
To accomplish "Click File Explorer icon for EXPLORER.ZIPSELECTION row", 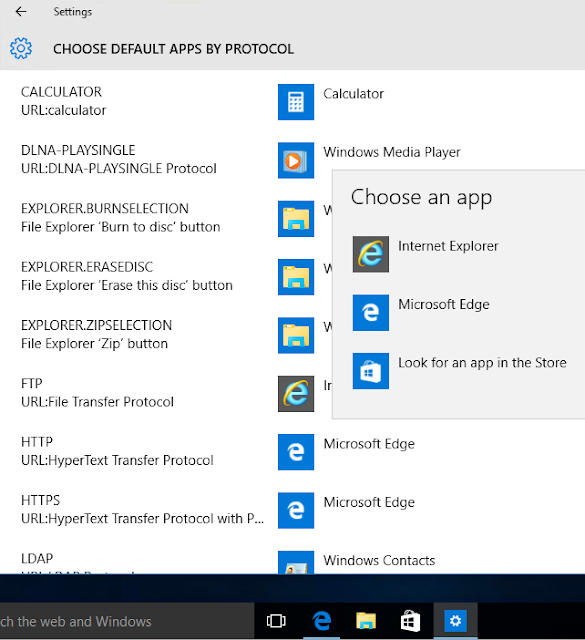I will point(296,336).
